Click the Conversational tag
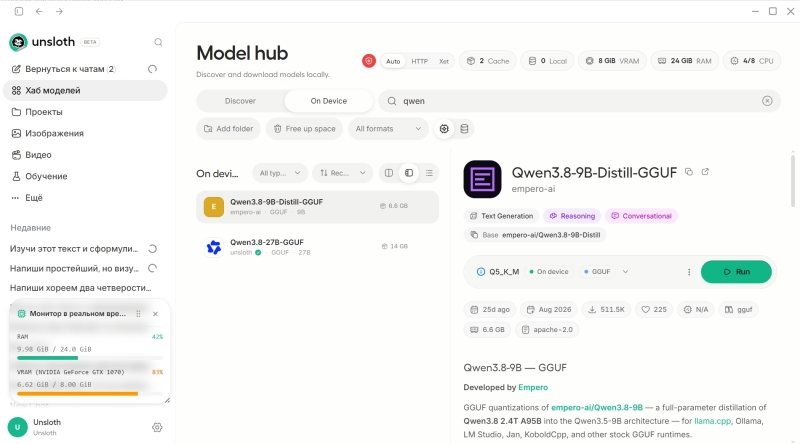This screenshot has width=800, height=444. pos(641,216)
